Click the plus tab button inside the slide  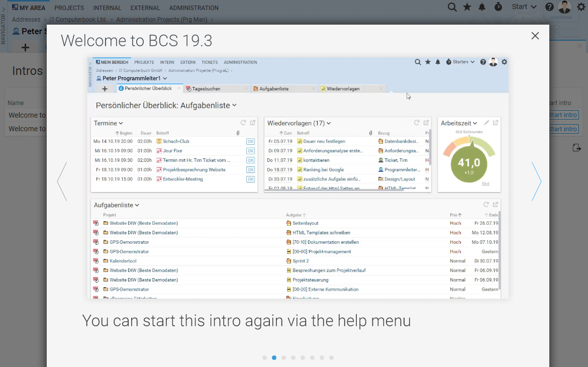pos(105,88)
